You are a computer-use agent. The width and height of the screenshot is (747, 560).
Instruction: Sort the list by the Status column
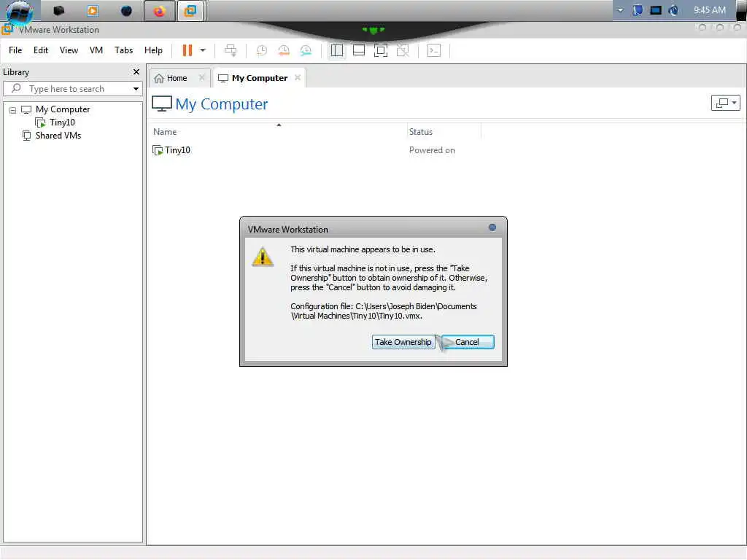point(421,132)
